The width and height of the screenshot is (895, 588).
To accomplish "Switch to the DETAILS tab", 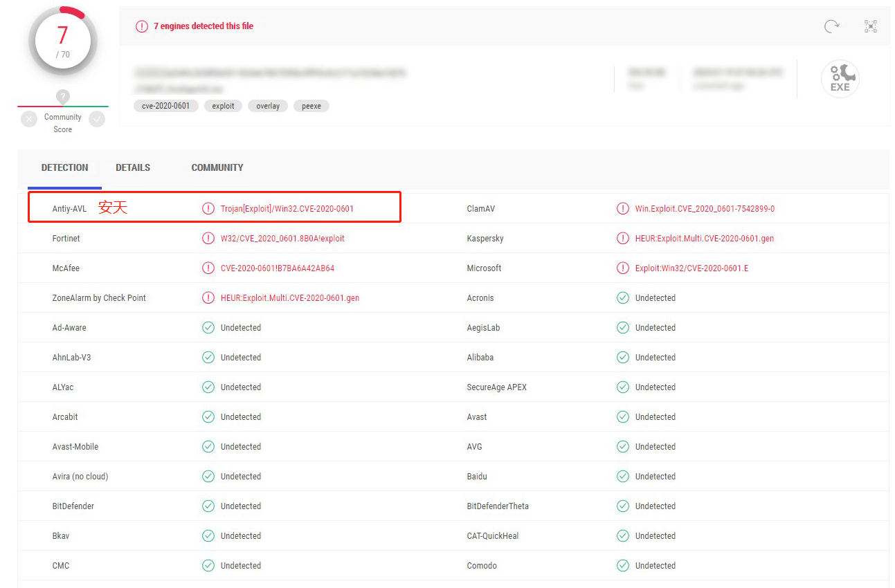I will coord(133,167).
